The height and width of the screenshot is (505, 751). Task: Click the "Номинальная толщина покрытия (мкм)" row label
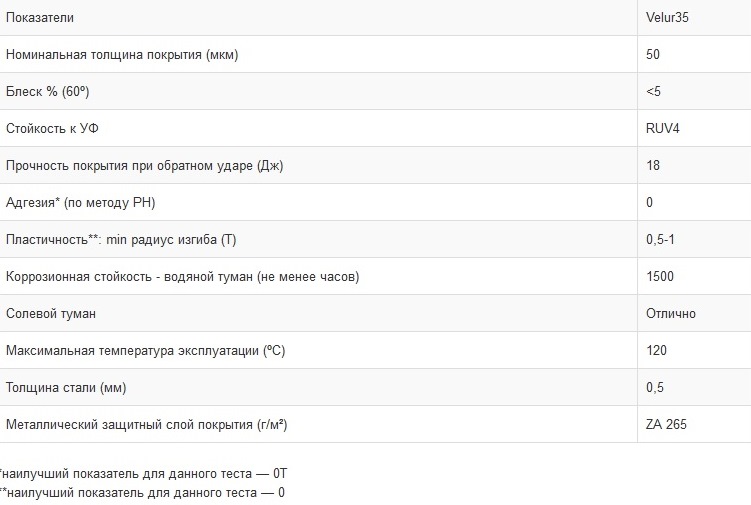click(x=122, y=54)
